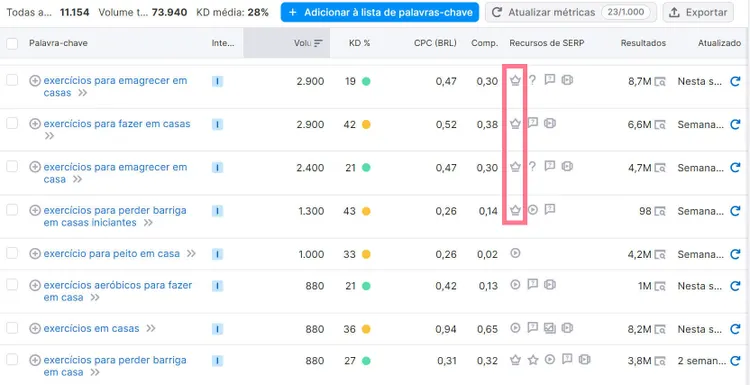Expand double chevron after 'exercícios em casas'
750x385 pixels.
click(x=151, y=329)
